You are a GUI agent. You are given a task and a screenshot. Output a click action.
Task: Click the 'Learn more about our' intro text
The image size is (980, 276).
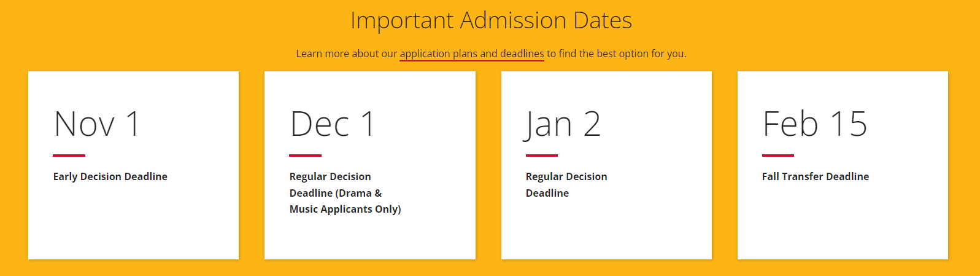(347, 53)
